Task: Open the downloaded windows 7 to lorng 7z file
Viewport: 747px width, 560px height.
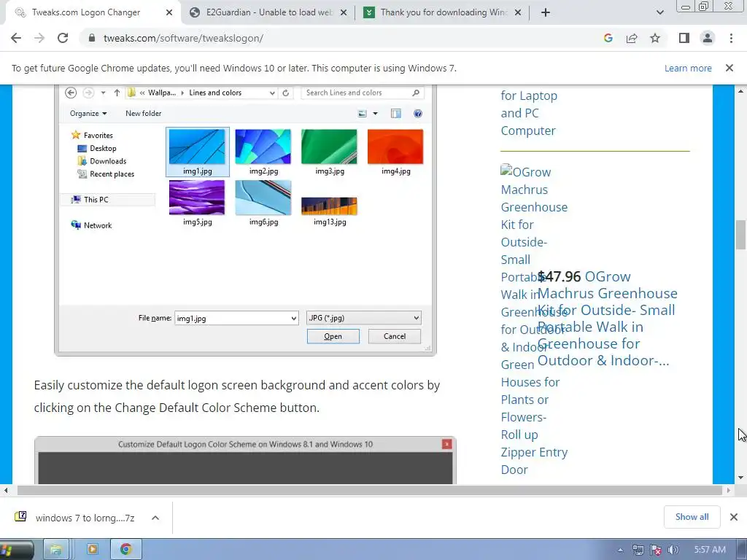Action: (x=75, y=518)
